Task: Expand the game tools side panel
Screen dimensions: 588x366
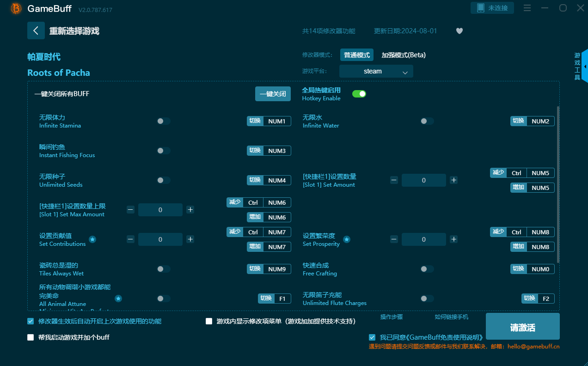Action: point(585,67)
